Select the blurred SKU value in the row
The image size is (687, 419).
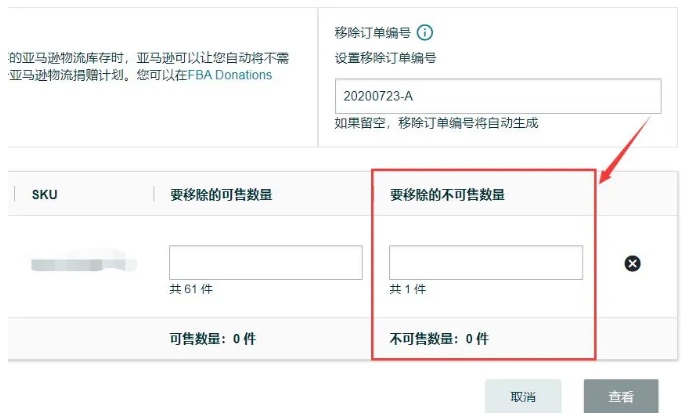[84, 263]
